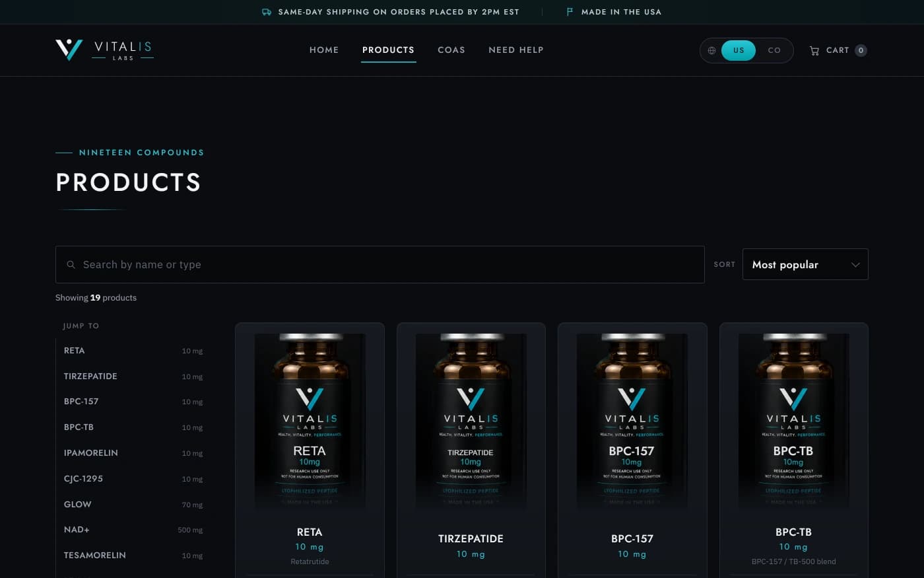Focus the Search by name or type field
Screen dimensions: 924x578
click(380, 264)
